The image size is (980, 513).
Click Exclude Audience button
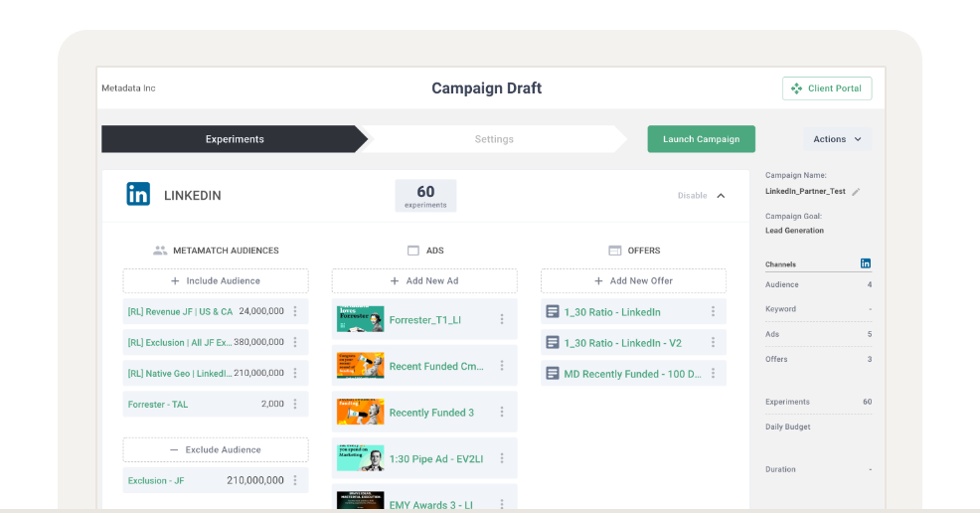[216, 450]
